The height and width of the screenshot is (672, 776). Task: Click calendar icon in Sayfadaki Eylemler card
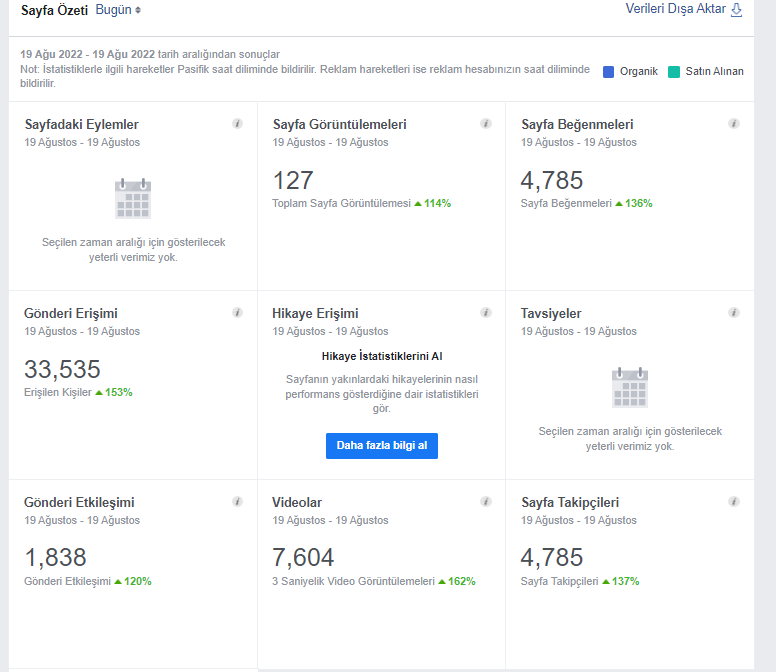133,198
